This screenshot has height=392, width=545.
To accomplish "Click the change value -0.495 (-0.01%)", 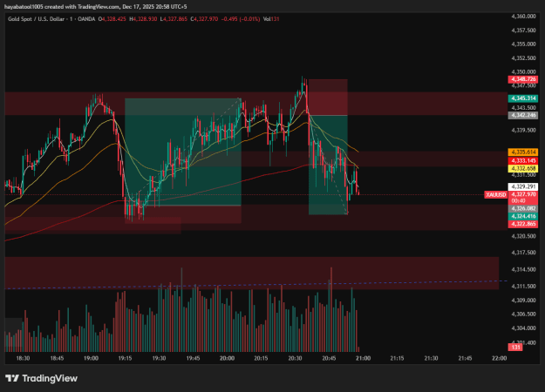I will 241,19.
